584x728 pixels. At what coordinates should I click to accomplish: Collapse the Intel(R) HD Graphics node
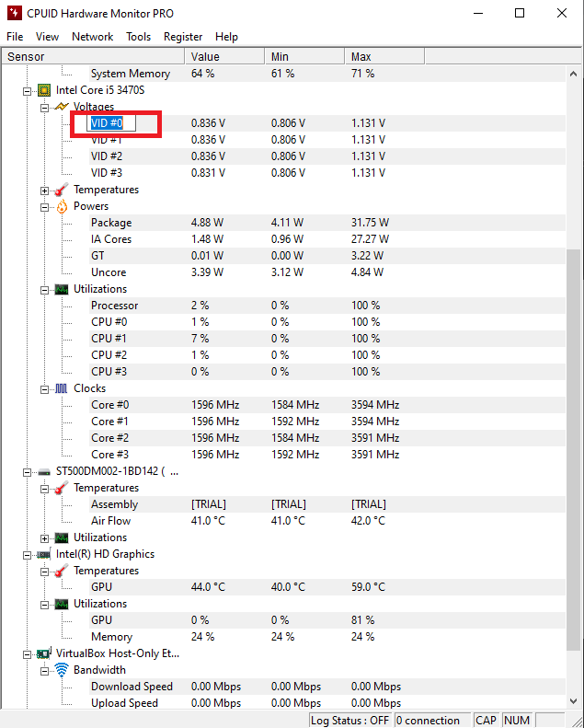tap(28, 555)
